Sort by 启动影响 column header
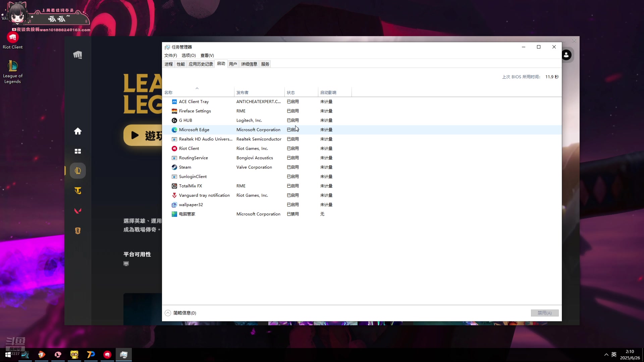Viewport: 644px width, 362px height. click(335, 92)
